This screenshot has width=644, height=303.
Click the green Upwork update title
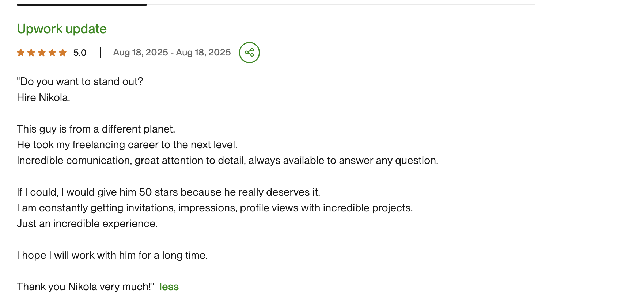coord(61,28)
